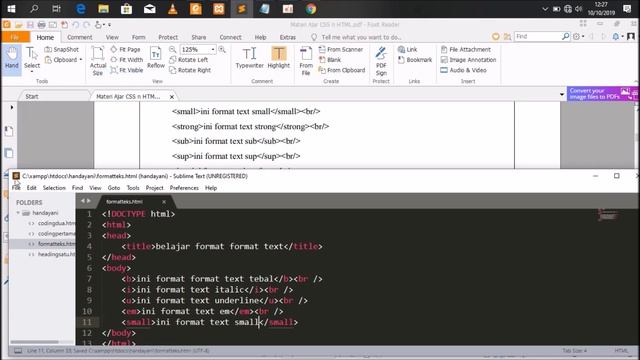Image resolution: width=640 pixels, height=360 pixels.
Task: Select the Typewriter tool
Action: (x=249, y=57)
